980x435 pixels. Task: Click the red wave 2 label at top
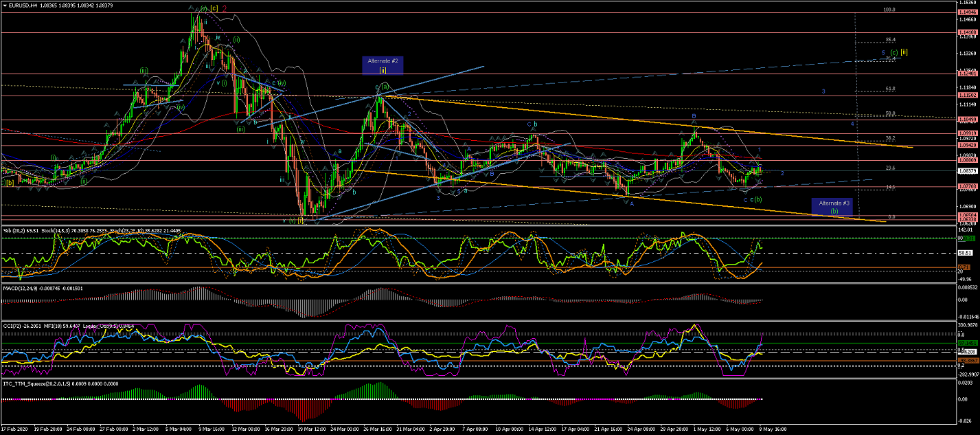coord(225,8)
